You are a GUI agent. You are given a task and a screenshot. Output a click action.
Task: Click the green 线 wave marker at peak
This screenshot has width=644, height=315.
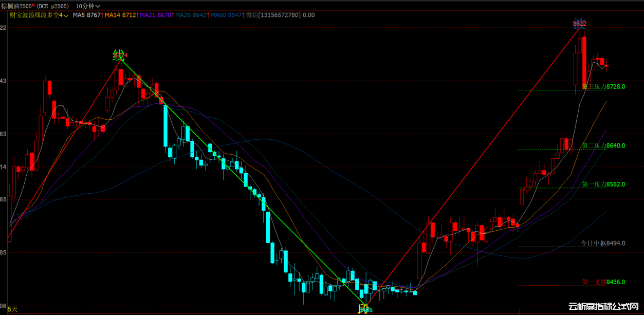pyautogui.click(x=118, y=55)
